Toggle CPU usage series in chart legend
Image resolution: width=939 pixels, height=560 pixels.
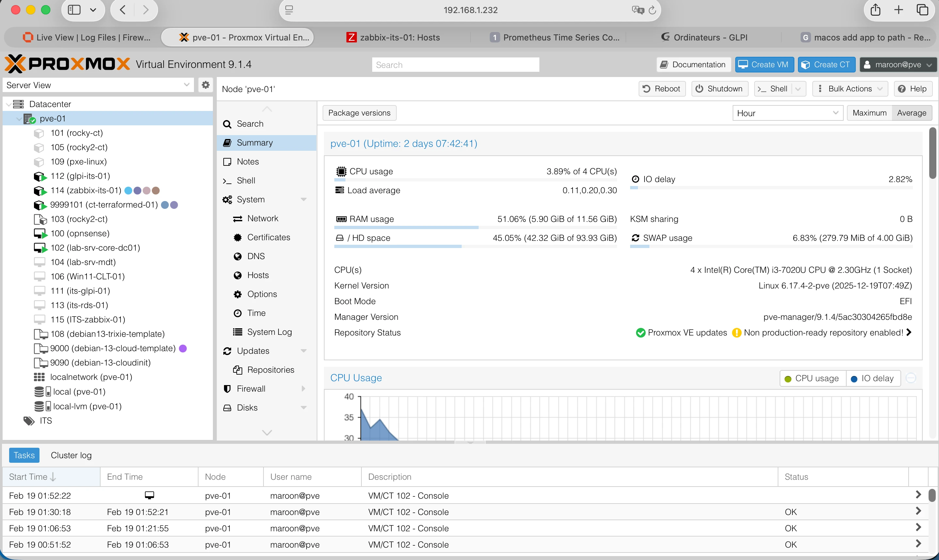pos(812,379)
